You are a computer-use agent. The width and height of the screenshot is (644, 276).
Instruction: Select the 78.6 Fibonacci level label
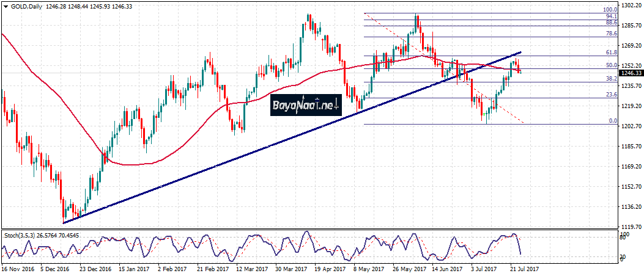point(610,34)
